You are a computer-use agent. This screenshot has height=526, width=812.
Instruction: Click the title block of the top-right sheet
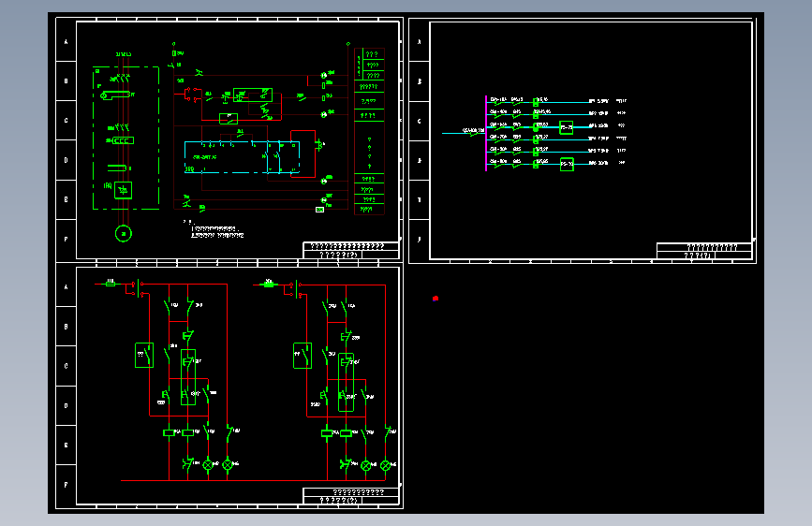(x=704, y=251)
